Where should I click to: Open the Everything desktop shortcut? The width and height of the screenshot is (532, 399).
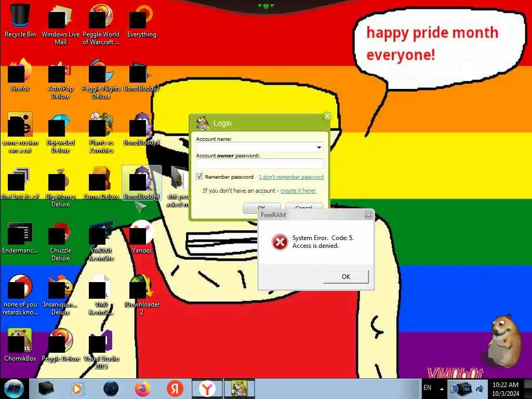click(141, 20)
